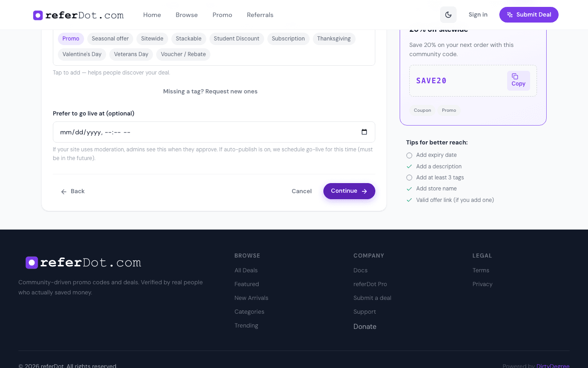This screenshot has height=368, width=588.
Task: Select the Thanksgiving tag chip
Action: point(334,39)
